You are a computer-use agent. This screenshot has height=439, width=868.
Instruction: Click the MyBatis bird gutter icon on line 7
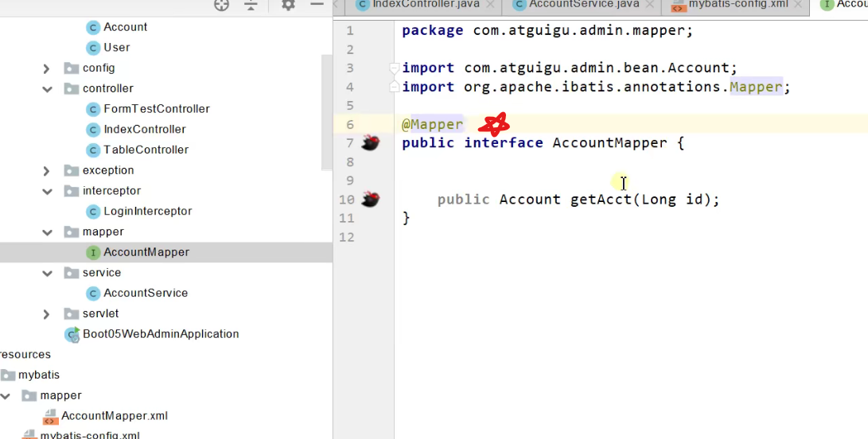click(x=370, y=143)
